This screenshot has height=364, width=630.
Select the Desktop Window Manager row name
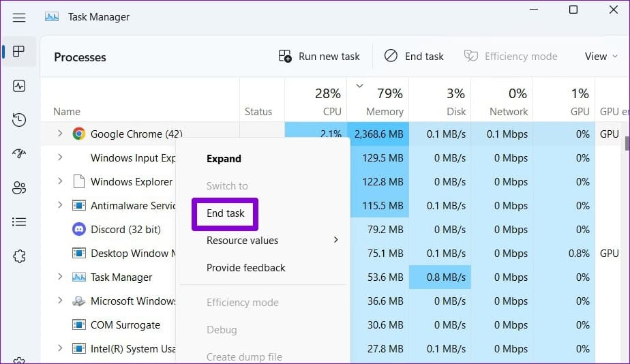(x=133, y=253)
